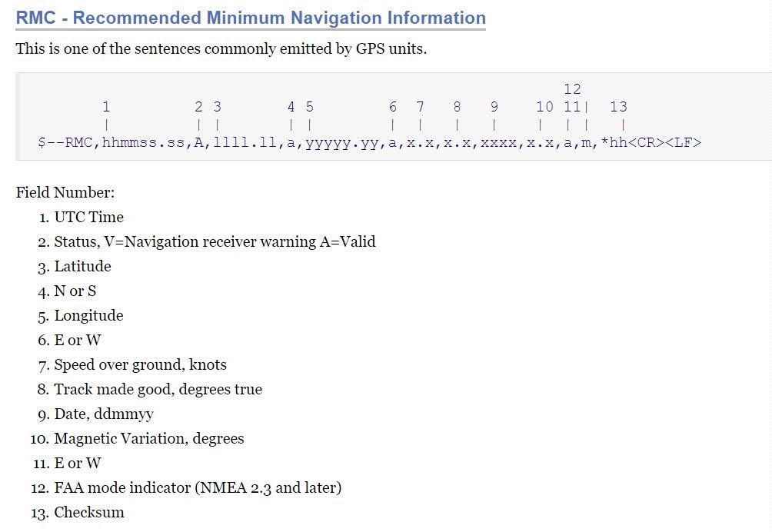Viewport: 772px width, 532px height.
Task: Click the "N or S" list item
Action: [75, 291]
